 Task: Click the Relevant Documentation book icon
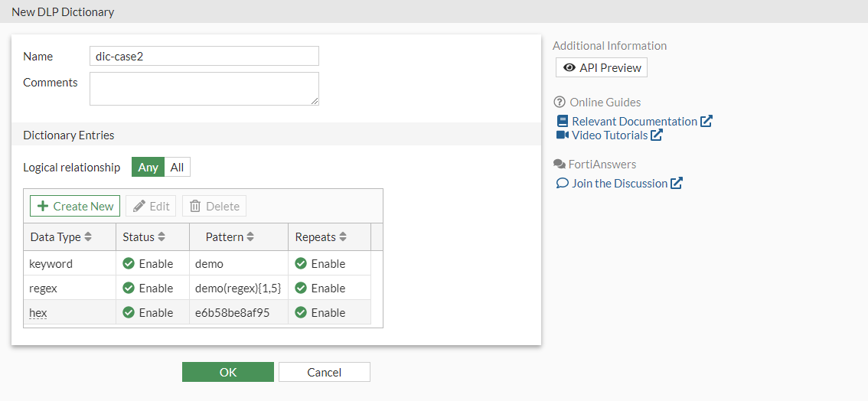(x=563, y=122)
